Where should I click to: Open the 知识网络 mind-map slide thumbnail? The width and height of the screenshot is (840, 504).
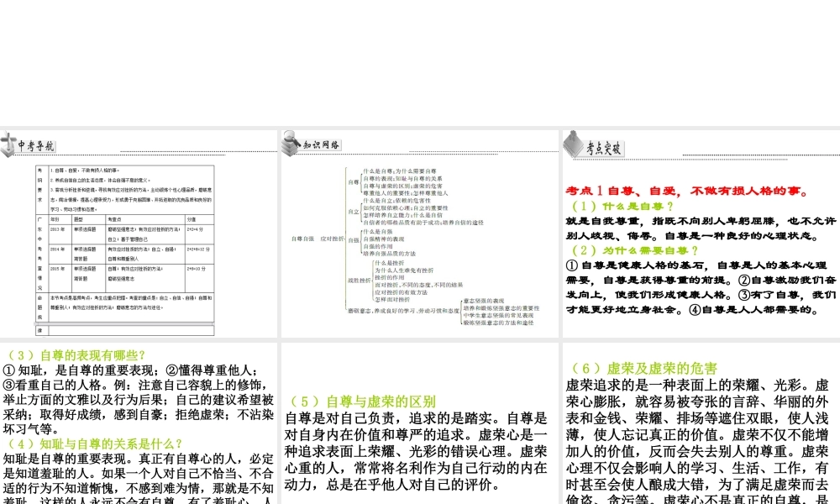pos(419,234)
